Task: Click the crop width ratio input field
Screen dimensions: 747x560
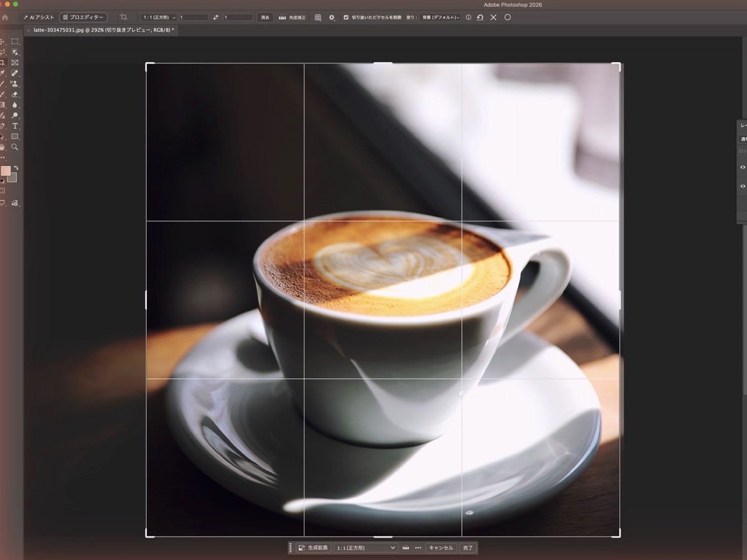Action: coord(194,17)
